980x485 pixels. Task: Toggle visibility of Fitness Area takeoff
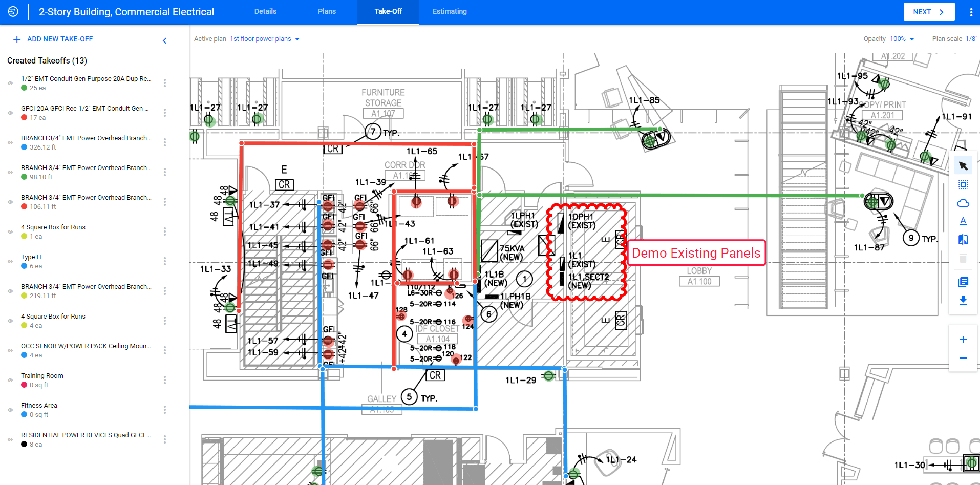(10, 410)
